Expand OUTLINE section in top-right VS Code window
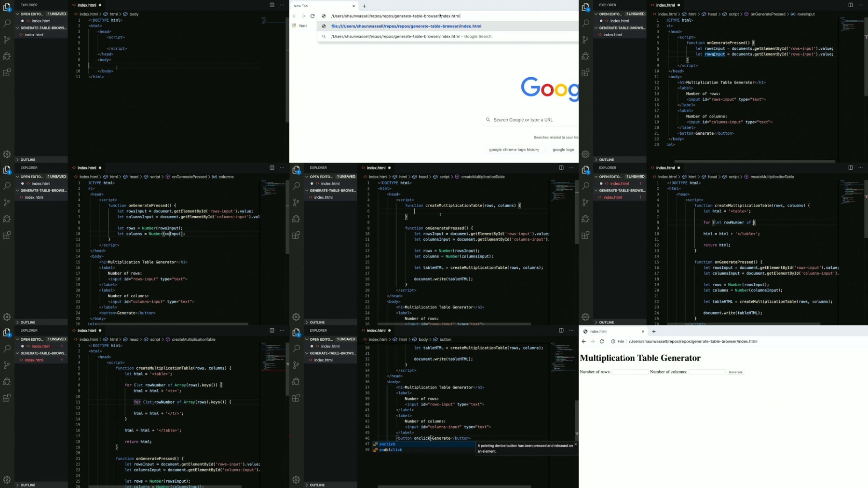This screenshot has width=868, height=488. (x=620, y=160)
